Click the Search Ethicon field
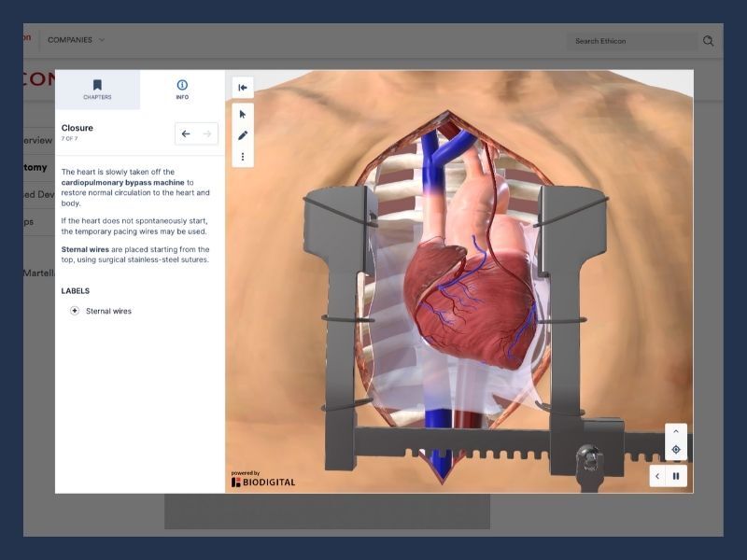The image size is (747, 560). (x=630, y=41)
